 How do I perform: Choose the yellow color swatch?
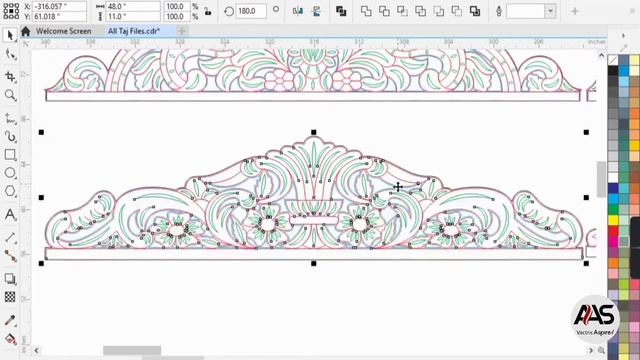(613, 220)
